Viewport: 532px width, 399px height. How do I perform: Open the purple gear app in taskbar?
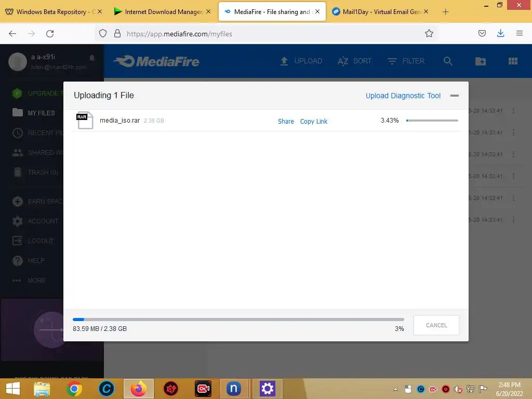(x=268, y=389)
